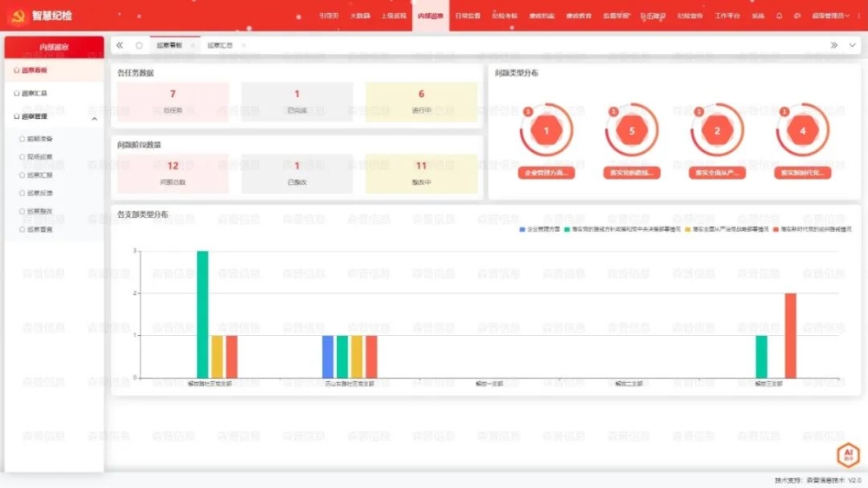Open 巡察汇总 in the left sidebar
The width and height of the screenshot is (868, 488).
(x=35, y=93)
